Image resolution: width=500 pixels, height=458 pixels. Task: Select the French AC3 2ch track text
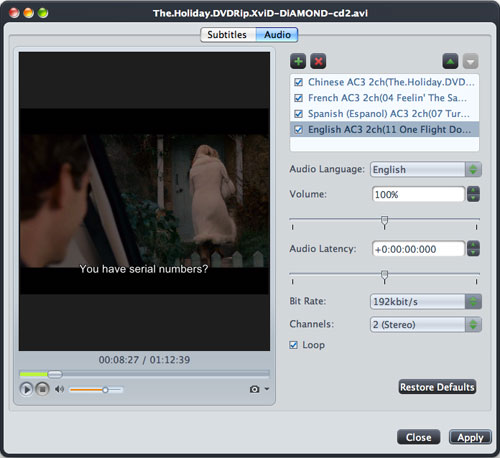[387, 98]
